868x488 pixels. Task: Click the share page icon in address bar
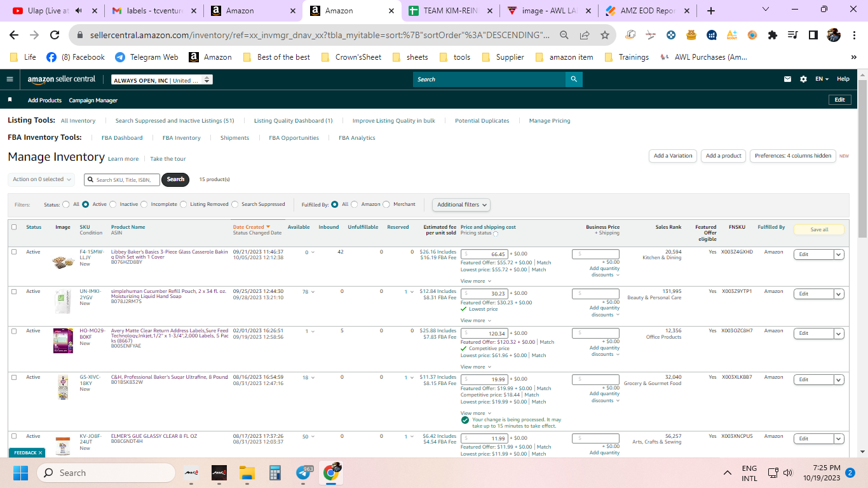click(x=585, y=35)
